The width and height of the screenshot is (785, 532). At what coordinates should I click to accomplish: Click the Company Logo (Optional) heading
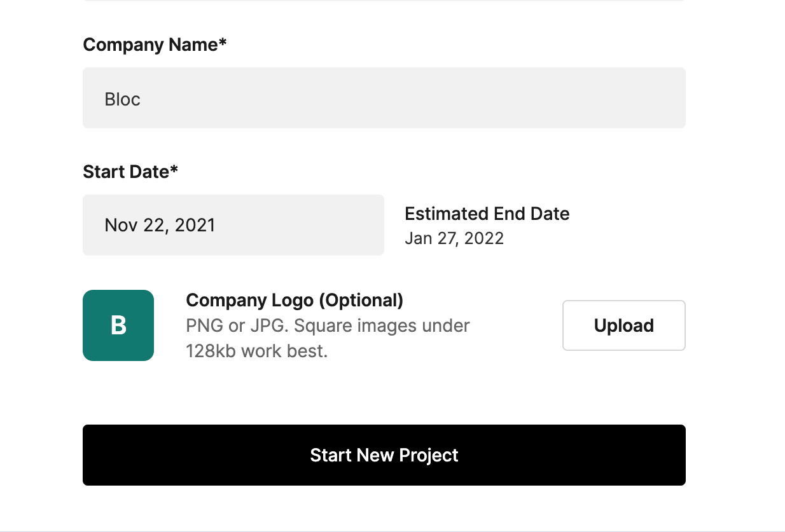(x=294, y=300)
